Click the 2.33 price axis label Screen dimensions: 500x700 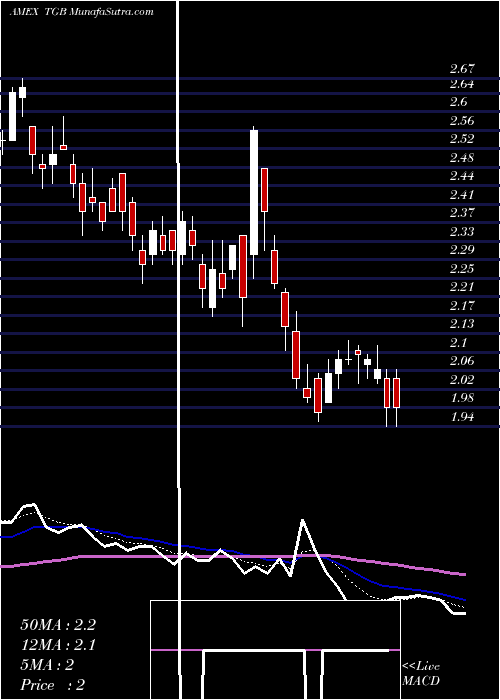pos(462,232)
